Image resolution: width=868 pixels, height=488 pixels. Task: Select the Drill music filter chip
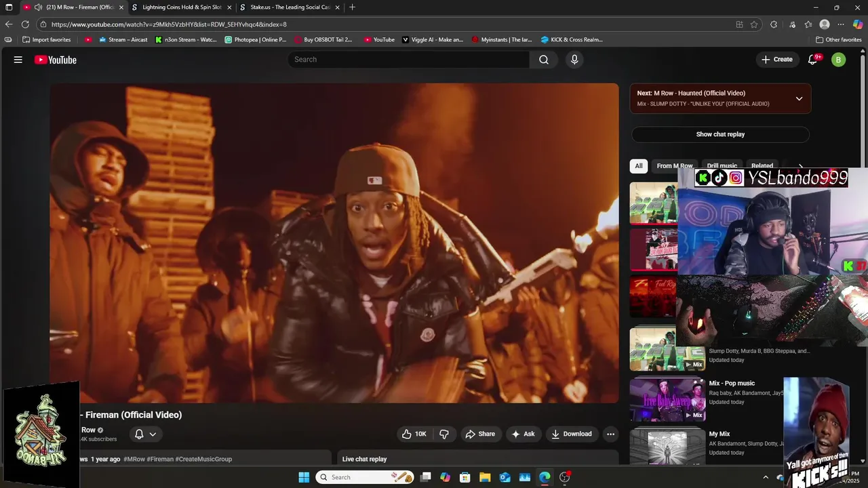click(x=722, y=166)
